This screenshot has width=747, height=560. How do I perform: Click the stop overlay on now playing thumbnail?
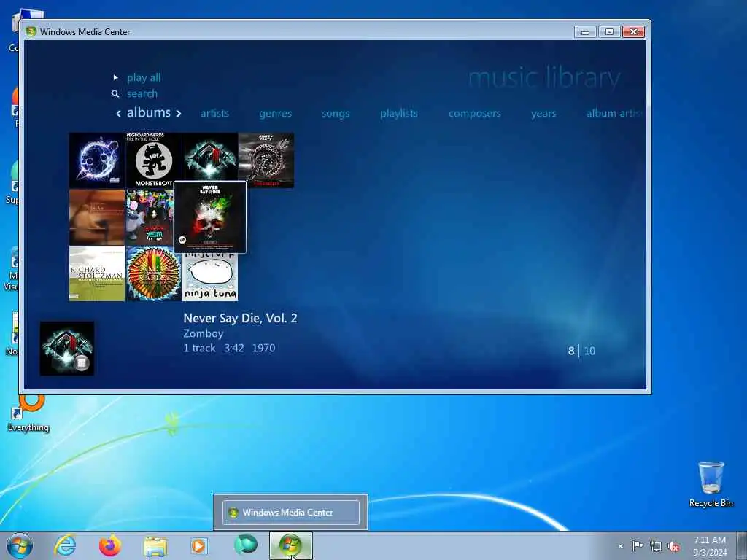coord(82,363)
